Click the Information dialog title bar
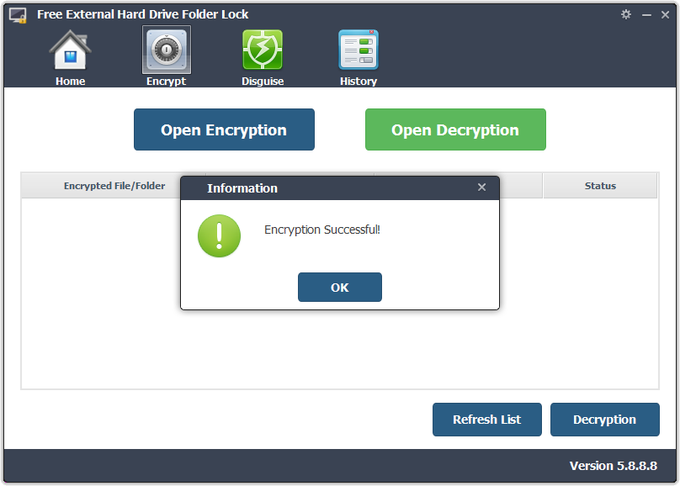 click(x=330, y=188)
